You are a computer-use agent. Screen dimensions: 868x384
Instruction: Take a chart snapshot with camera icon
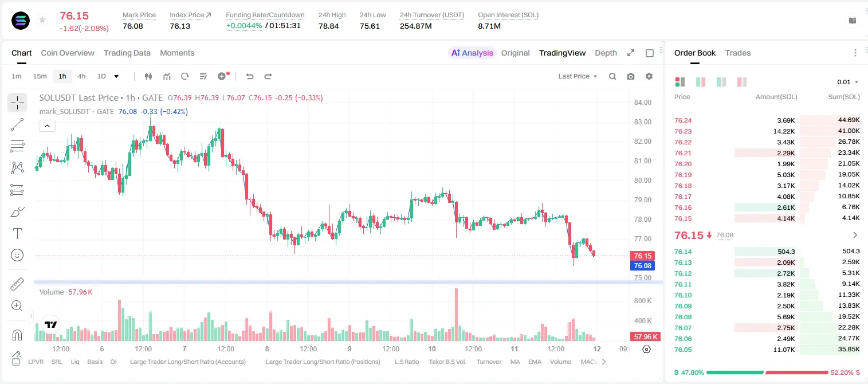coord(631,76)
